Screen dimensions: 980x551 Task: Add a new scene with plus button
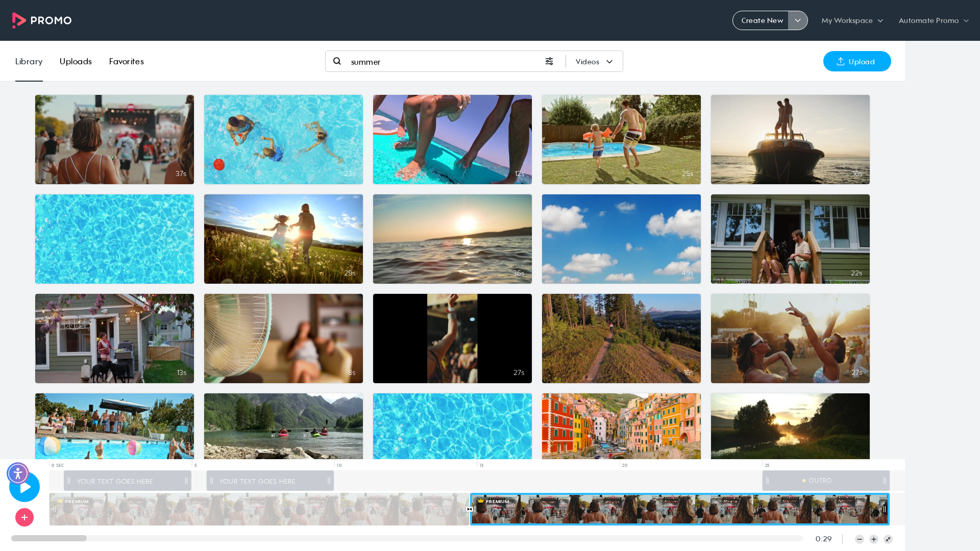coord(24,517)
